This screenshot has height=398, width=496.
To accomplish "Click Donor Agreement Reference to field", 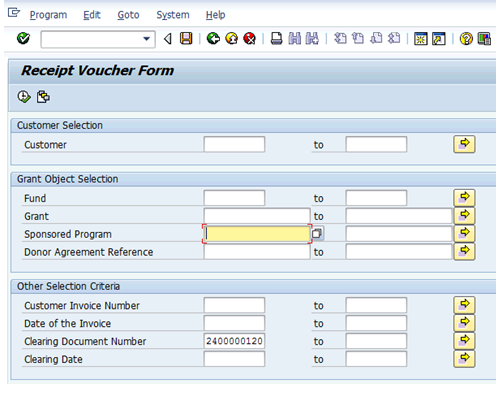I will [x=399, y=252].
